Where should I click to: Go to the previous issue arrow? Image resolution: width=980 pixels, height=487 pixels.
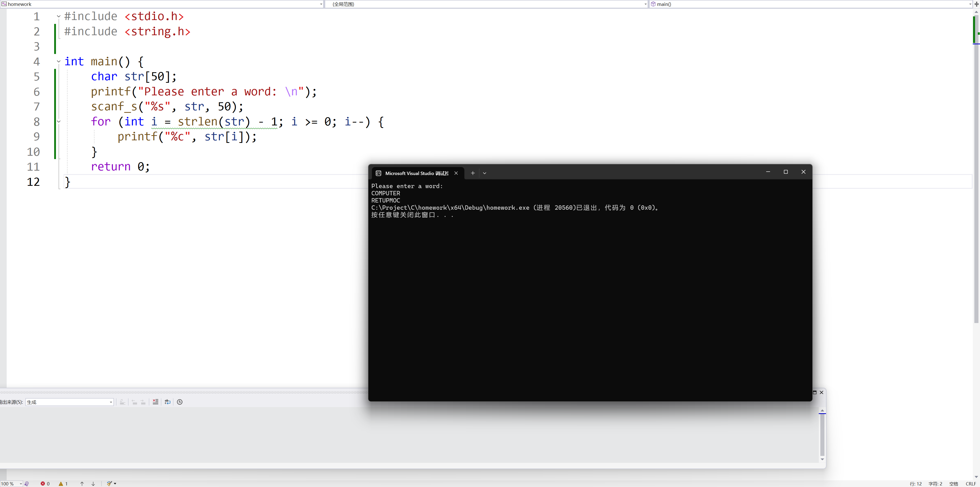82,484
